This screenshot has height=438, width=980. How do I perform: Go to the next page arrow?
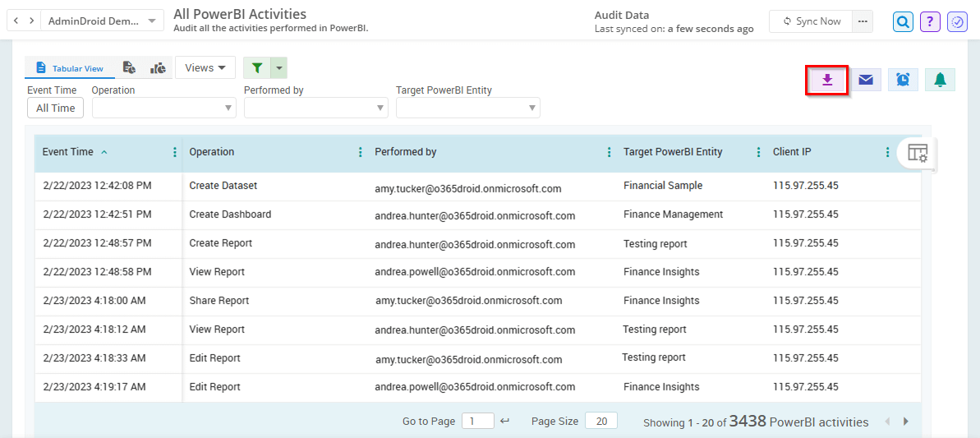(x=905, y=422)
